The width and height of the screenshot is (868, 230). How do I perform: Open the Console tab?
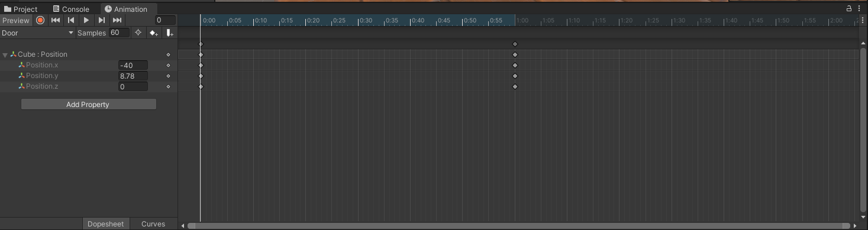tap(71, 9)
